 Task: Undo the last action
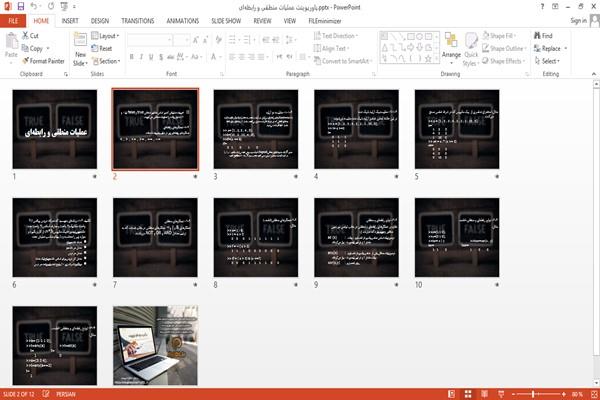(34, 6)
